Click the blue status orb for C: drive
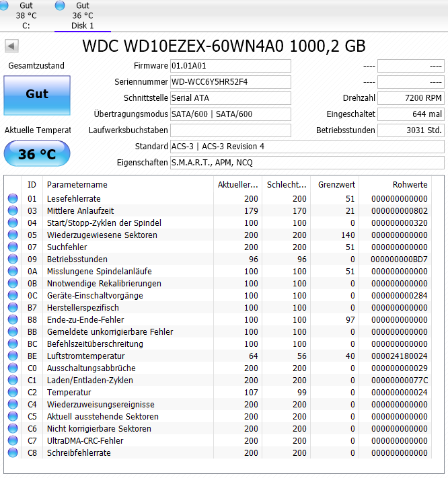448x478 pixels. pos(3,5)
